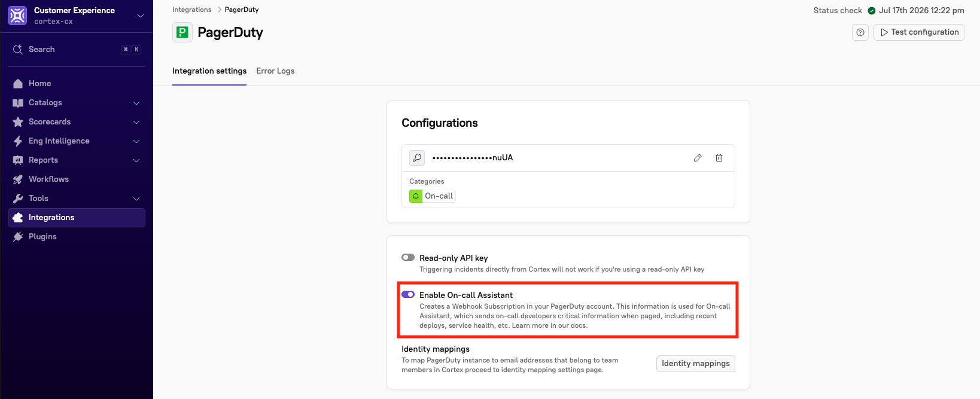Screen dimensions: 980x399
Task: Click the PagerDuty breadcrumb text
Action: pyautogui.click(x=242, y=10)
